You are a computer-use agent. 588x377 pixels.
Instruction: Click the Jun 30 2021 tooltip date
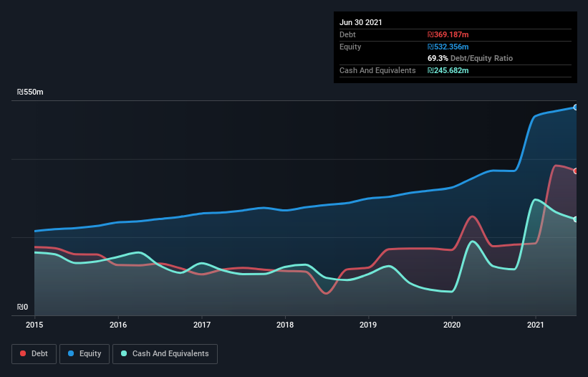click(361, 22)
